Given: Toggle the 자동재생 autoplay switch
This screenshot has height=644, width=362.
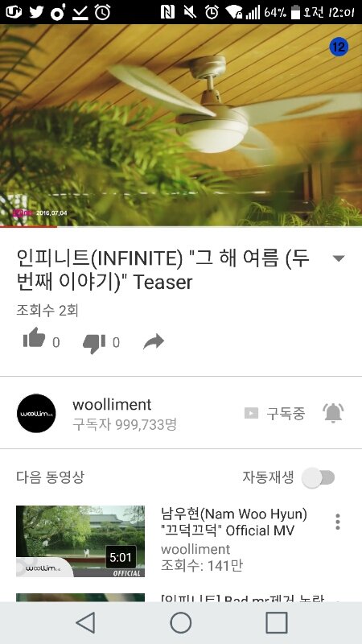Looking at the screenshot, I should 319,477.
